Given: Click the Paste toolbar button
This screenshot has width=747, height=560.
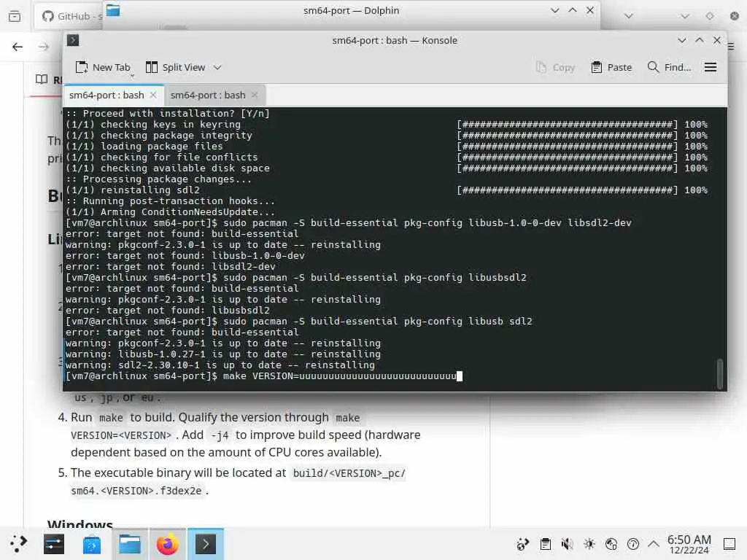Looking at the screenshot, I should pyautogui.click(x=611, y=68).
